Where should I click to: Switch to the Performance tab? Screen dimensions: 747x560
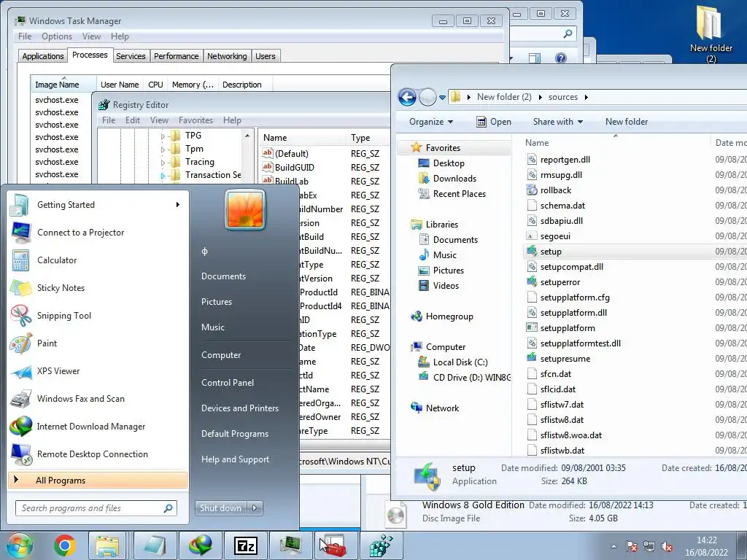[177, 56]
